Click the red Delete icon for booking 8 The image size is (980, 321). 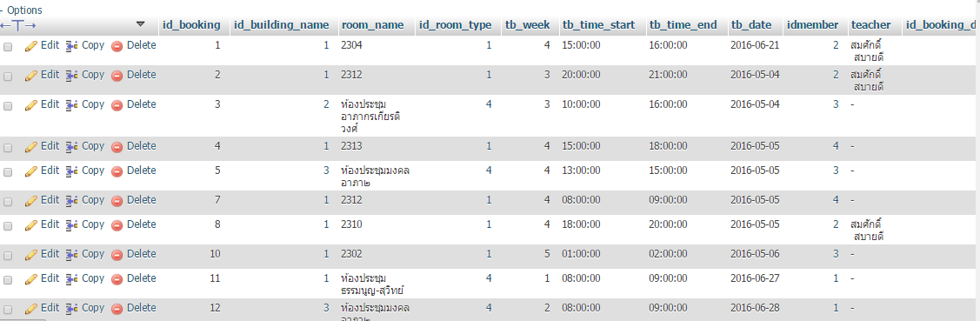(117, 225)
